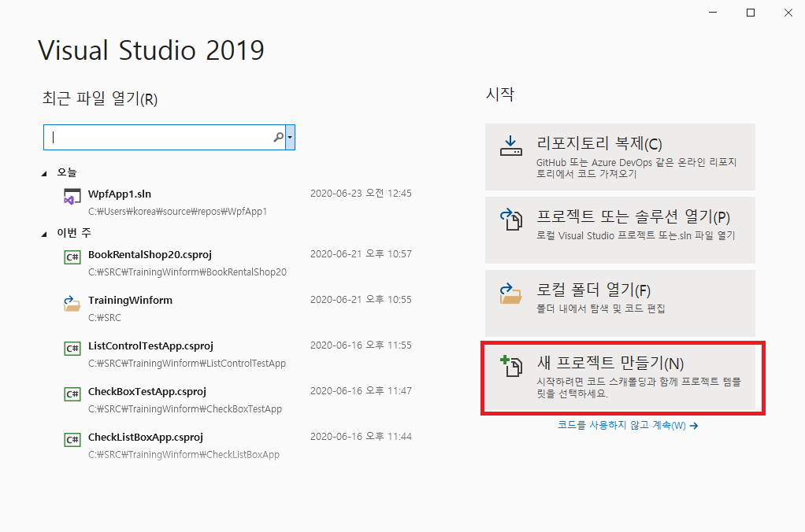Maximize the Visual Studio start window
805x532 pixels.
point(751,13)
